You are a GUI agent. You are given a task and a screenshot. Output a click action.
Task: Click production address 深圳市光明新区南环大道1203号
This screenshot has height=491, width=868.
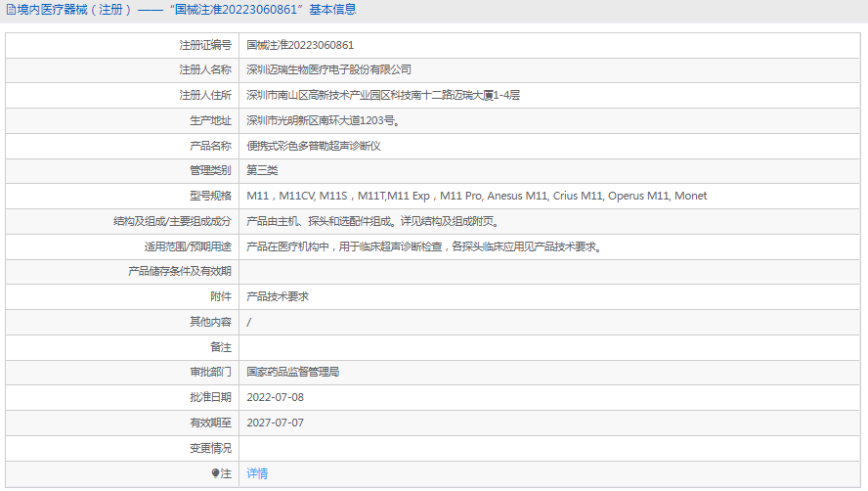click(324, 121)
